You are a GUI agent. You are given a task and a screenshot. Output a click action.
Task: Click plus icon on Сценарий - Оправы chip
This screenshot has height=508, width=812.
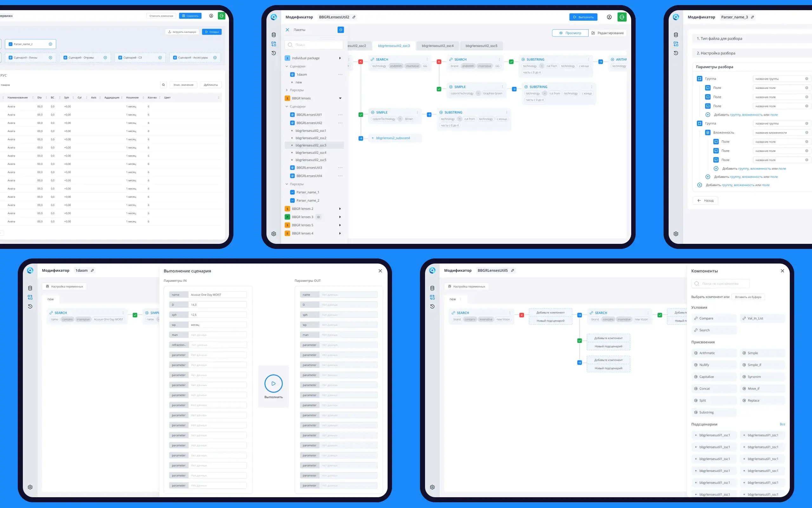[x=105, y=57]
